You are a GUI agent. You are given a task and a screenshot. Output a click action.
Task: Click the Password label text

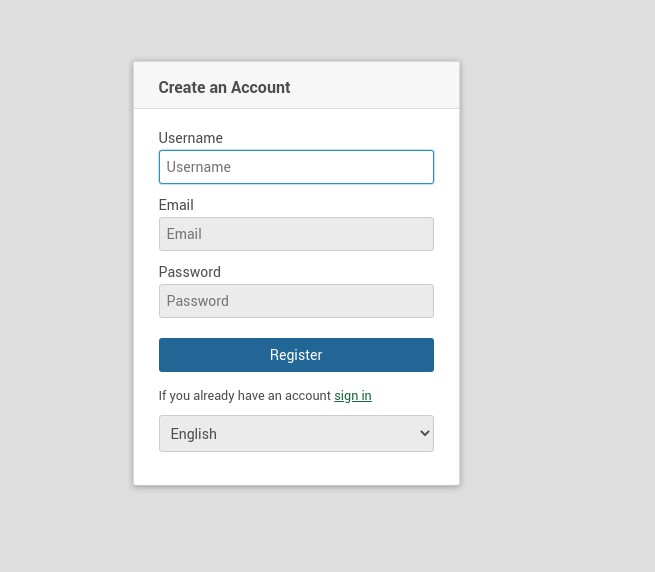coord(189,272)
